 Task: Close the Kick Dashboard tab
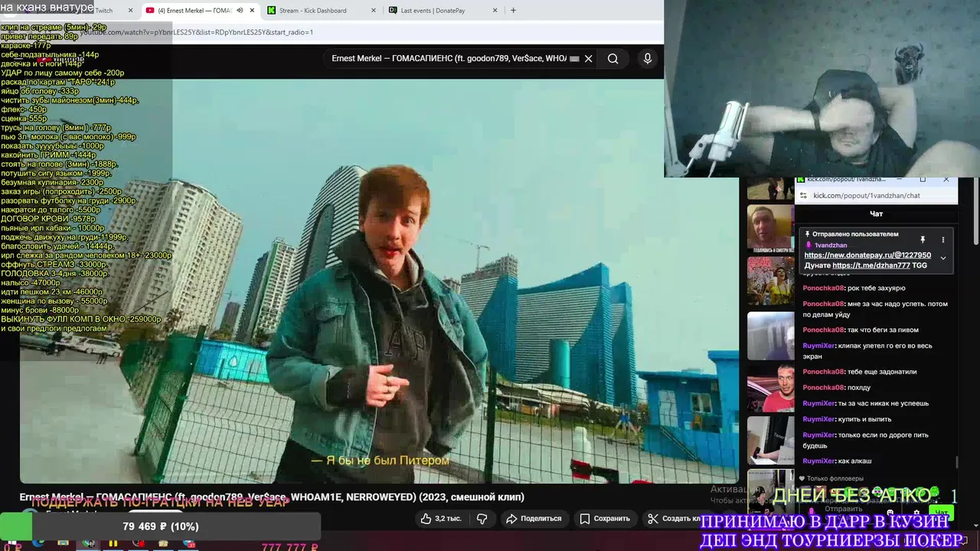point(374,11)
